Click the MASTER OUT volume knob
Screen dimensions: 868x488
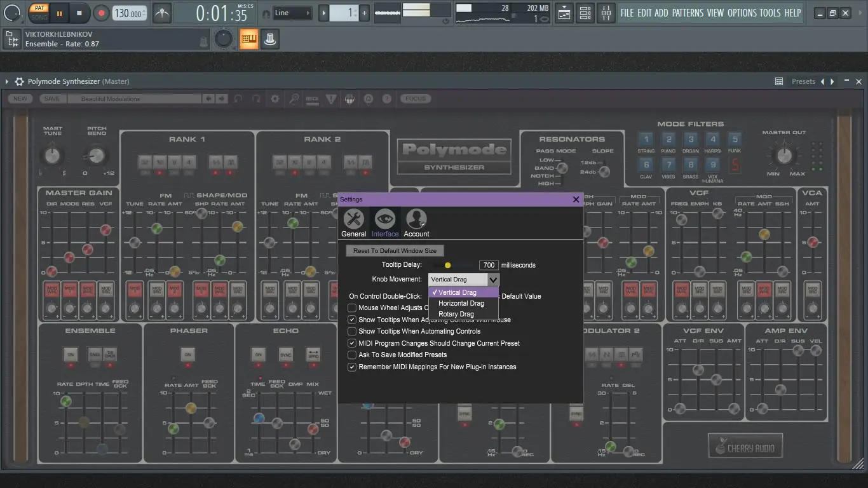click(785, 154)
